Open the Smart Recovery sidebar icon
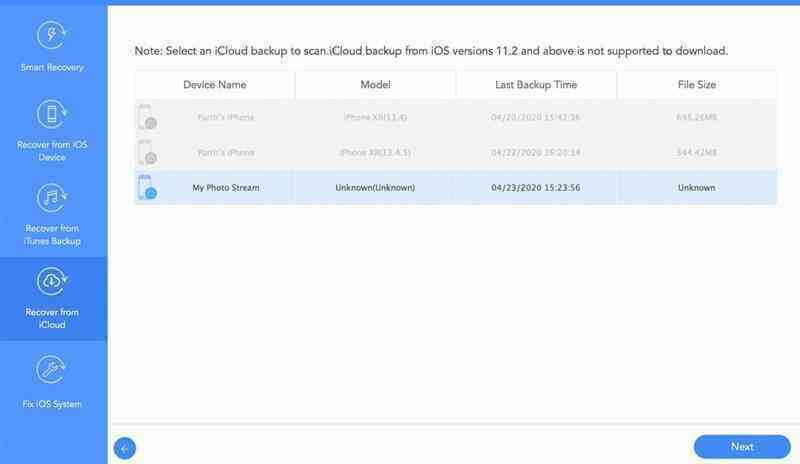 tap(52, 36)
